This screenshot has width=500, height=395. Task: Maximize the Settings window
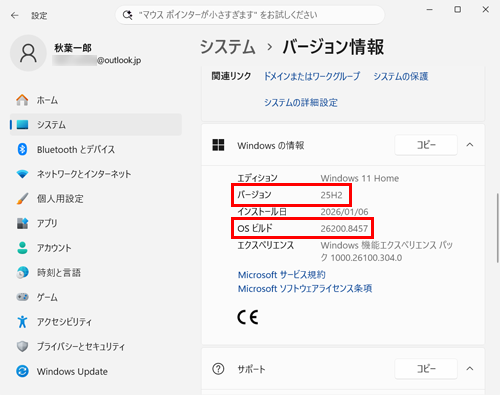pyautogui.click(x=458, y=10)
